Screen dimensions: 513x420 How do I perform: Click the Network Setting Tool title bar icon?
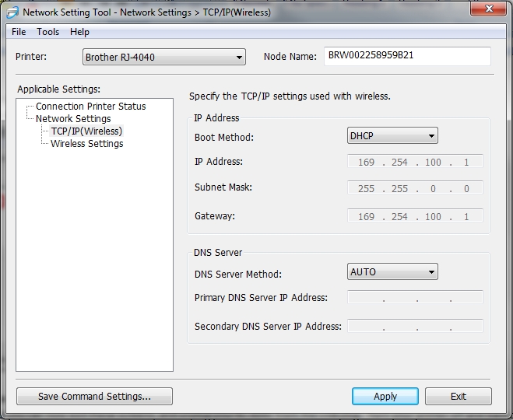coord(12,12)
